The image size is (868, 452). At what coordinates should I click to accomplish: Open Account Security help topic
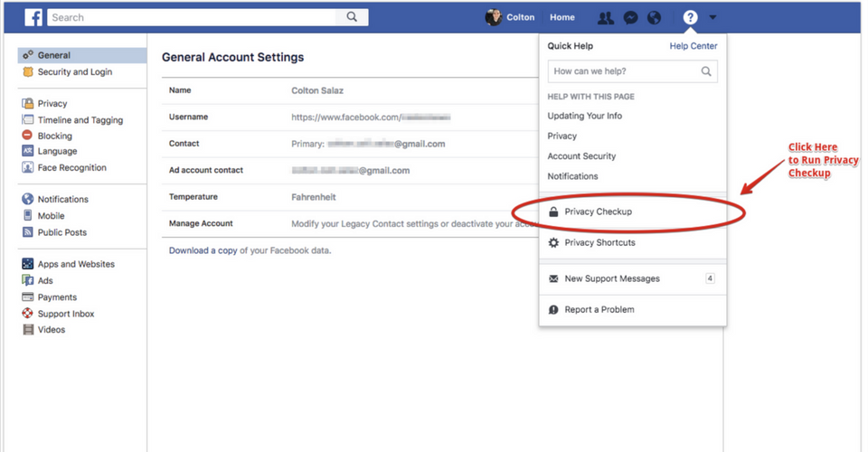[581, 156]
